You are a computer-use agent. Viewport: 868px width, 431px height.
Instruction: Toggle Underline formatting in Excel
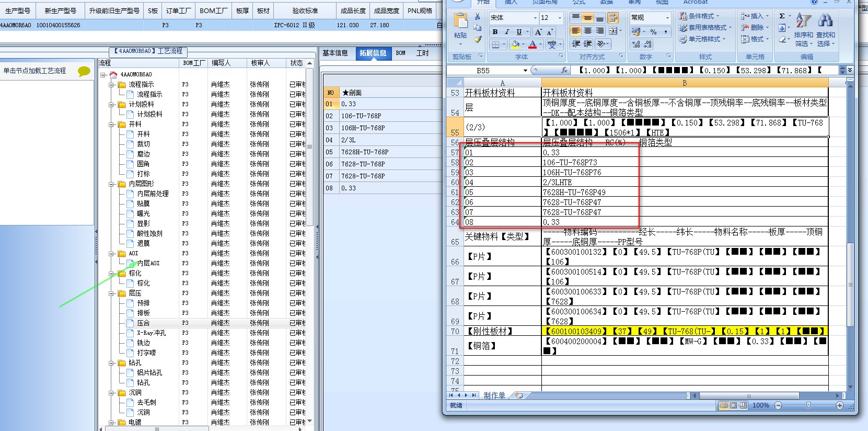[519, 32]
